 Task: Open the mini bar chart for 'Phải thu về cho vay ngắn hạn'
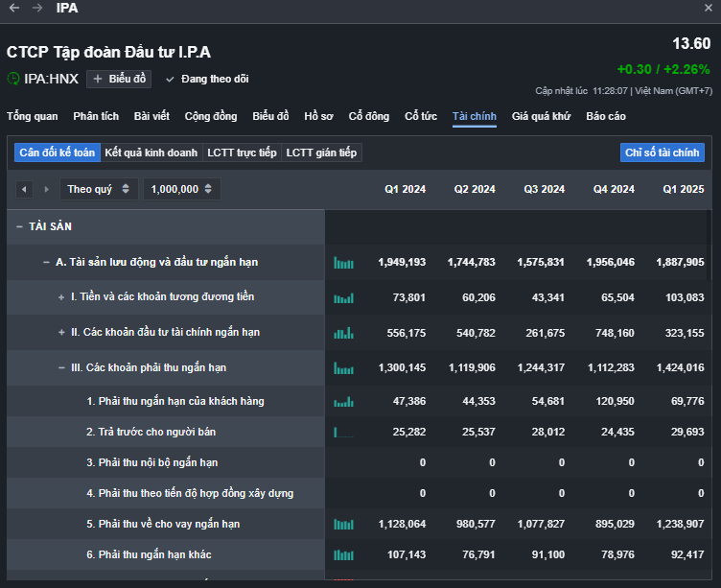pyautogui.click(x=343, y=524)
